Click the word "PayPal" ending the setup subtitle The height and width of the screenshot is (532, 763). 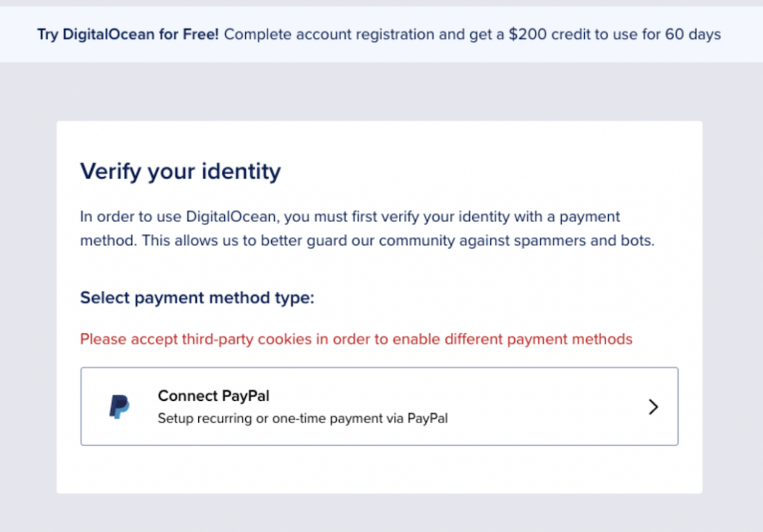(x=427, y=418)
